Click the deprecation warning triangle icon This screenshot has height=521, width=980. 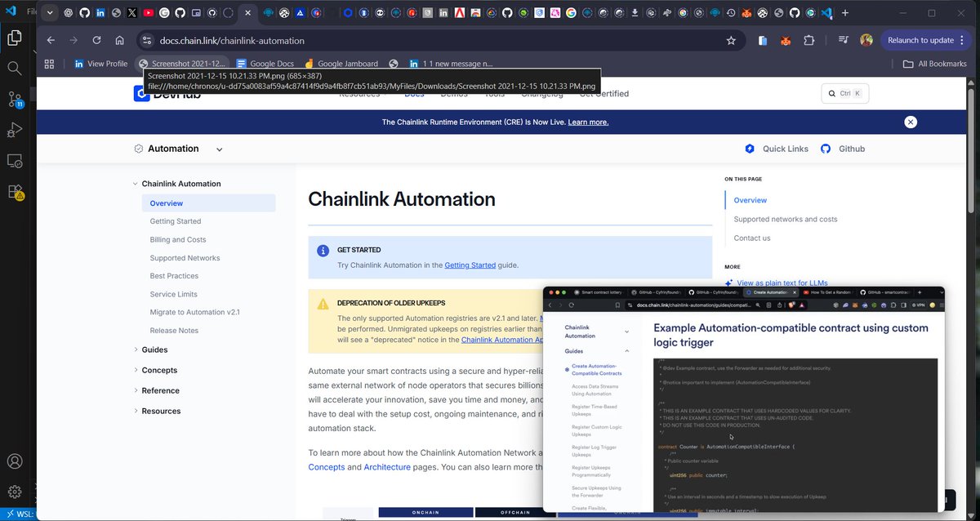(x=323, y=304)
